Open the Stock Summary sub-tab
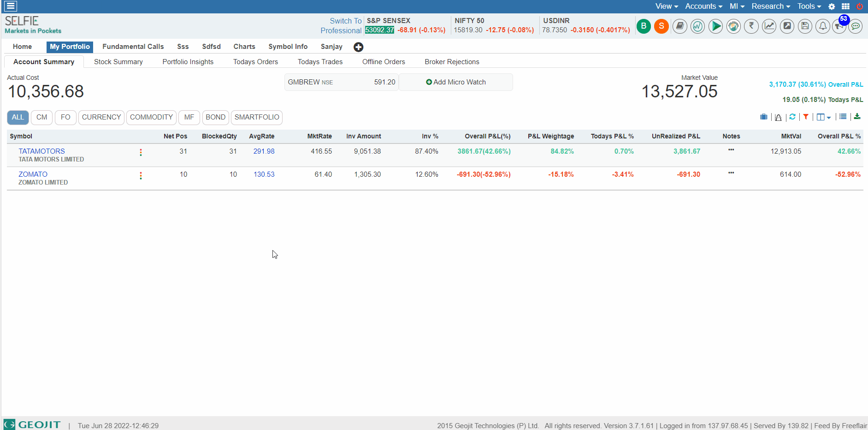This screenshot has width=868, height=430. pyautogui.click(x=118, y=62)
